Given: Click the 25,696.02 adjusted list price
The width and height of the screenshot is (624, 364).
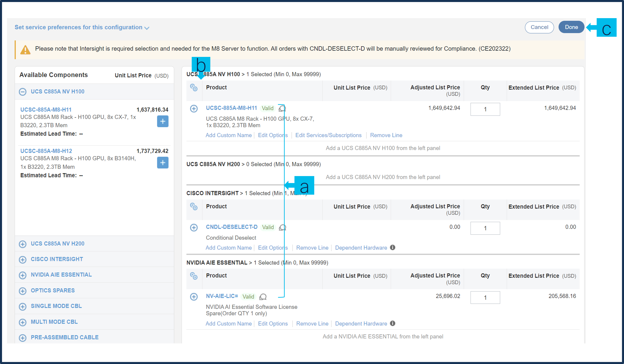Looking at the screenshot, I should [x=448, y=296].
